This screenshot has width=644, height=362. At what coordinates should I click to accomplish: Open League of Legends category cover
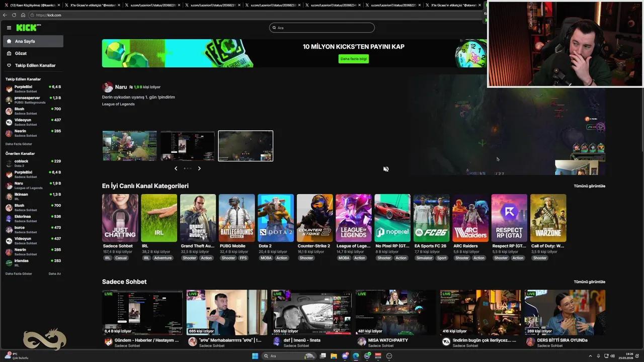[x=354, y=218]
